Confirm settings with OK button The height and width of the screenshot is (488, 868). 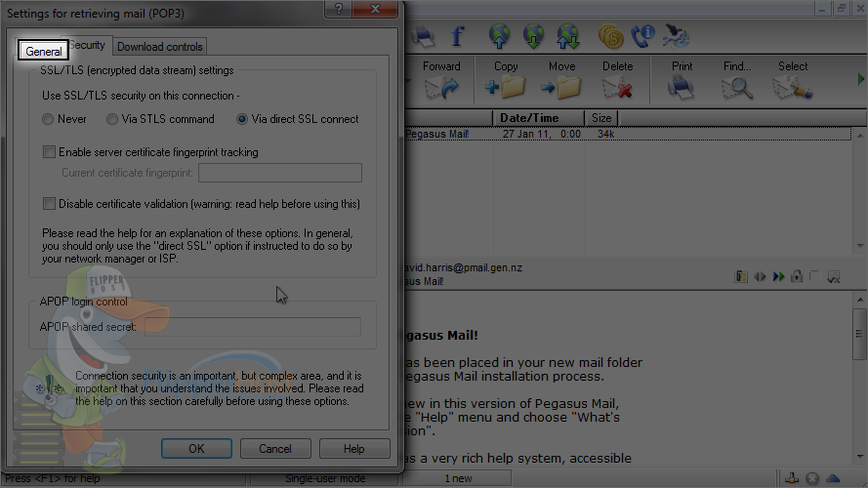[196, 449]
